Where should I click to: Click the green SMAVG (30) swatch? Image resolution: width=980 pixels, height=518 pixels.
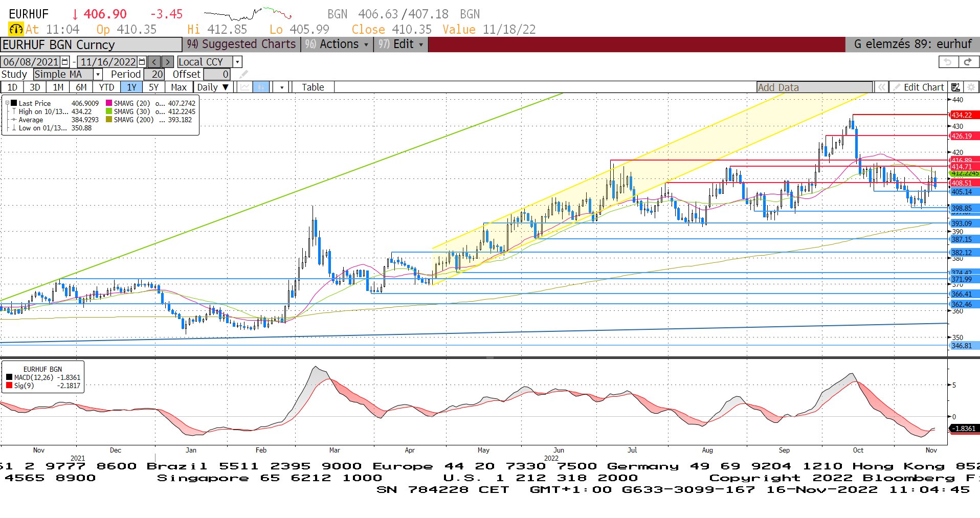[109, 111]
